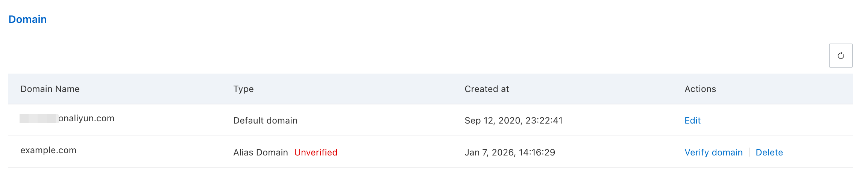Select the onaliyun.com domain name text

point(87,118)
